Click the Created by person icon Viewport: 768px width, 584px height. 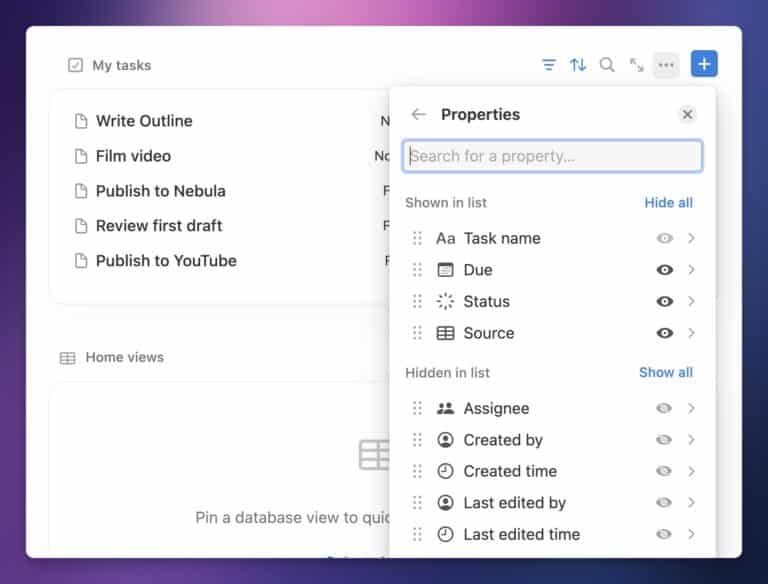445,440
